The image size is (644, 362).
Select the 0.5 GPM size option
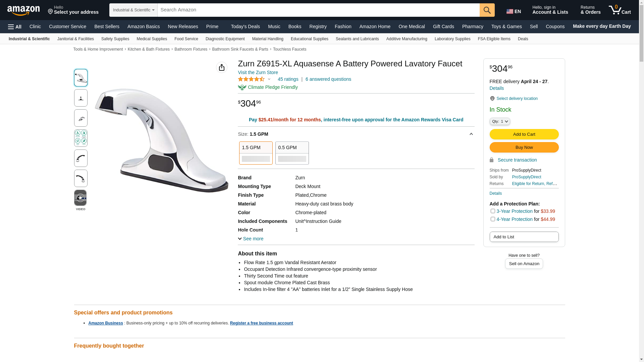(x=292, y=153)
